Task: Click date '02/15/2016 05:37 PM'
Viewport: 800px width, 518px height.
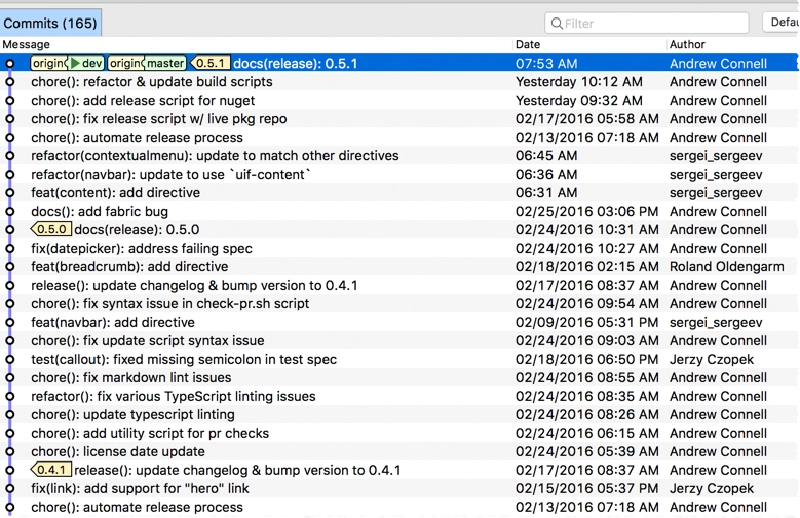Action: [587, 488]
